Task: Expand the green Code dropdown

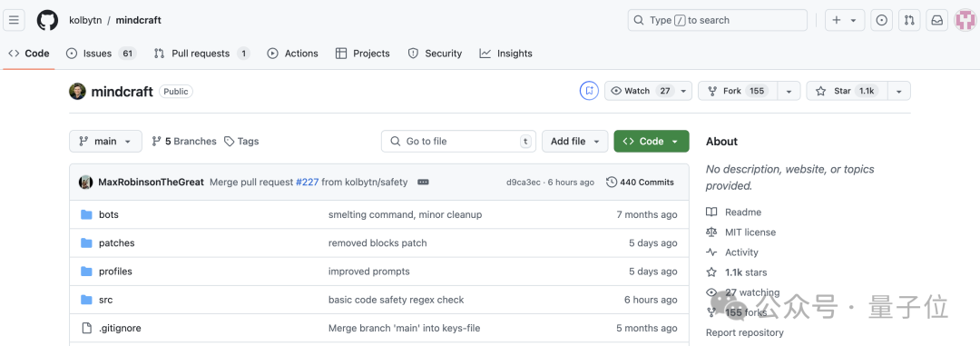Action: (x=652, y=141)
